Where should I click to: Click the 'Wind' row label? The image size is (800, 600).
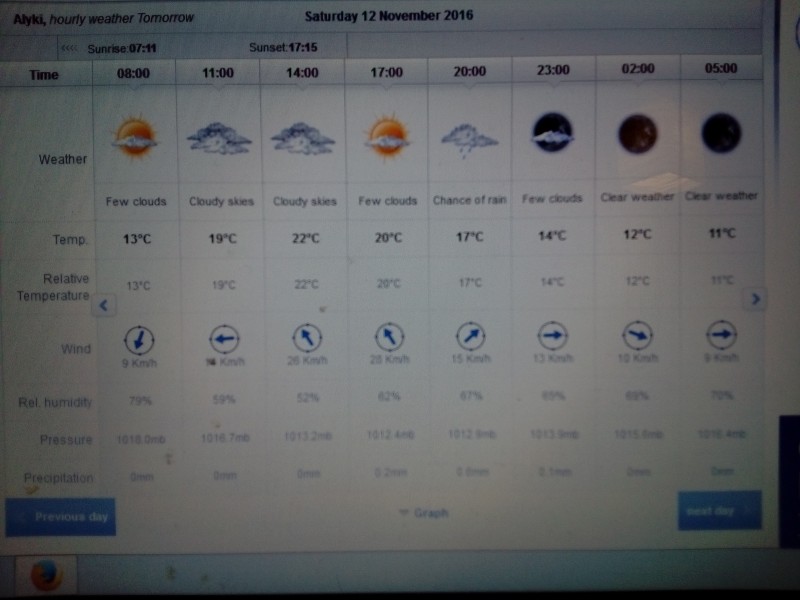[x=76, y=349]
